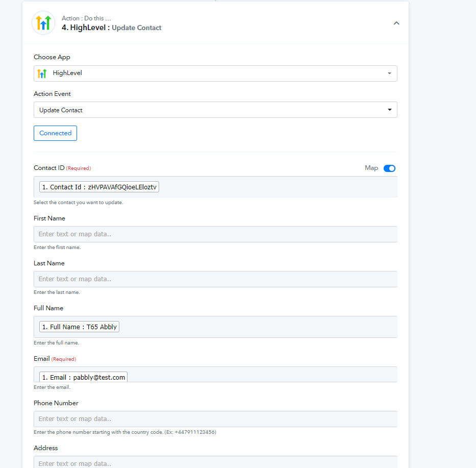
Task: Focus the First Name input field
Action: (215, 234)
